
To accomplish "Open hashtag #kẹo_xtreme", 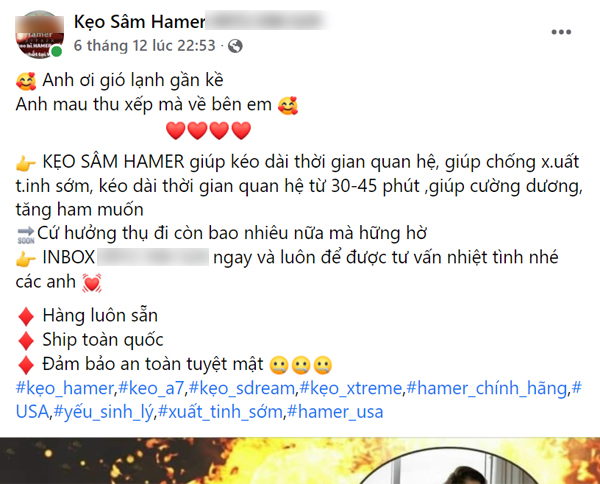I will pyautogui.click(x=351, y=388).
